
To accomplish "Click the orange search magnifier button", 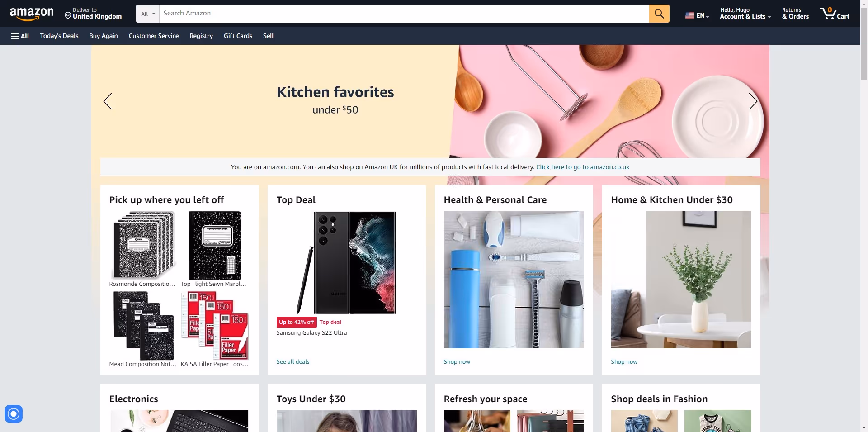I will [659, 14].
